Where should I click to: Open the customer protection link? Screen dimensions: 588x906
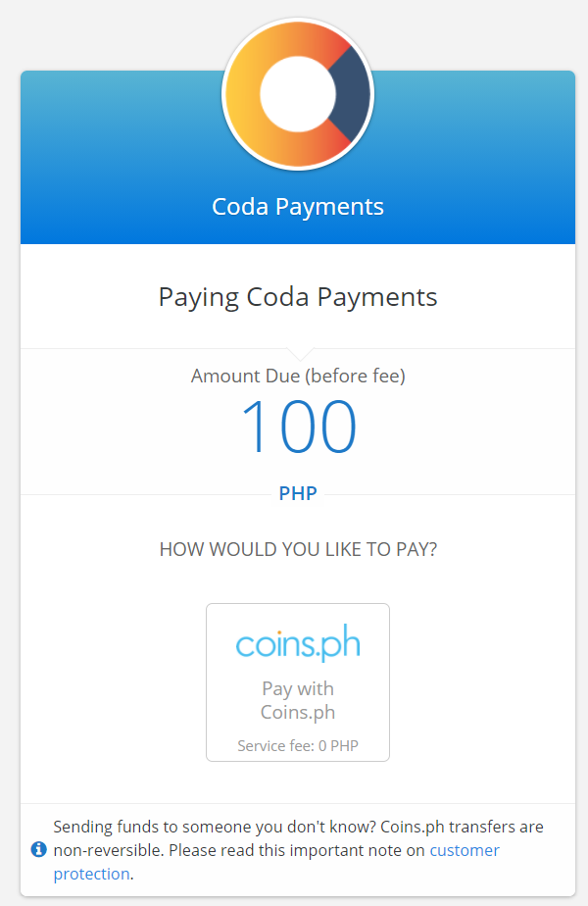click(276, 862)
